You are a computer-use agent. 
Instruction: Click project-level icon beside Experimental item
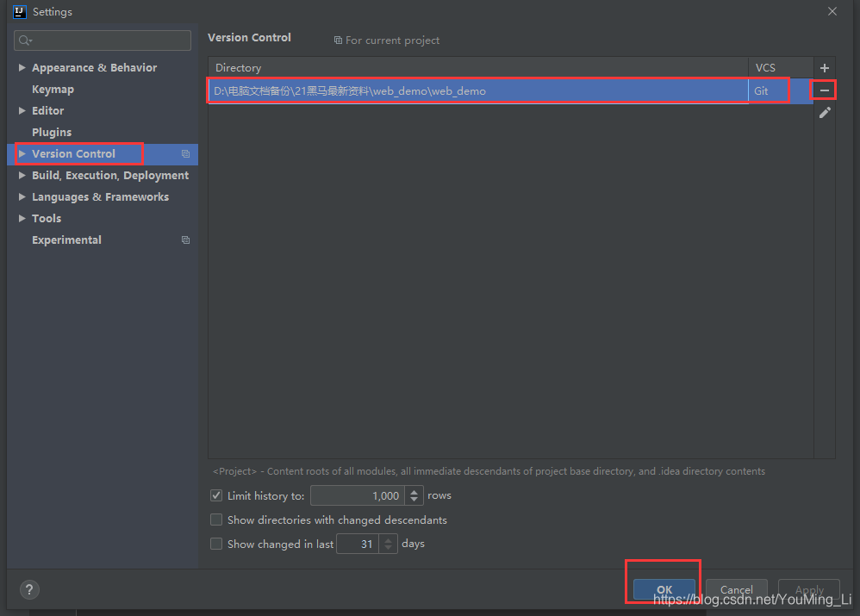[186, 240]
